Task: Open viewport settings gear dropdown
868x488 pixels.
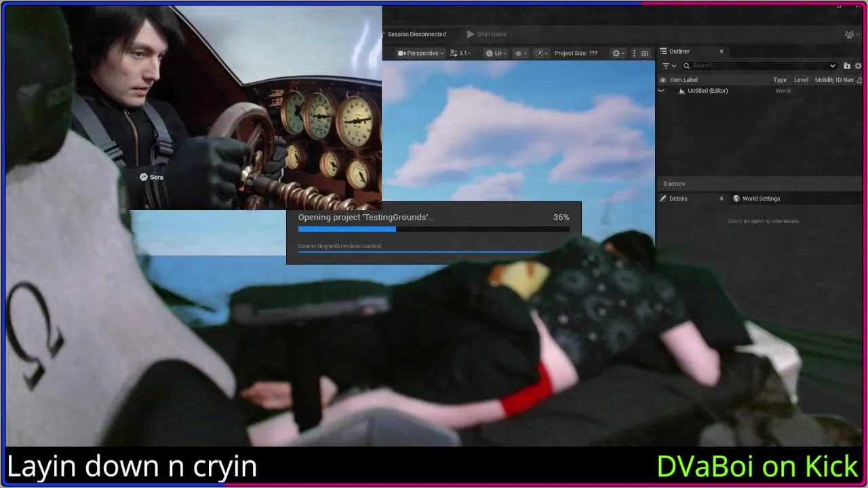Action: [618, 53]
